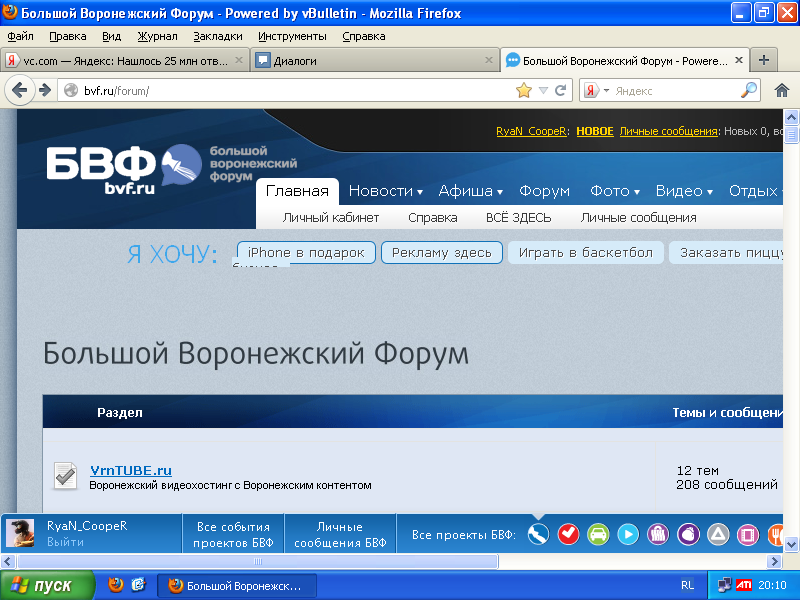Open the light-blue play button project icon
The image size is (800, 600).
point(628,534)
